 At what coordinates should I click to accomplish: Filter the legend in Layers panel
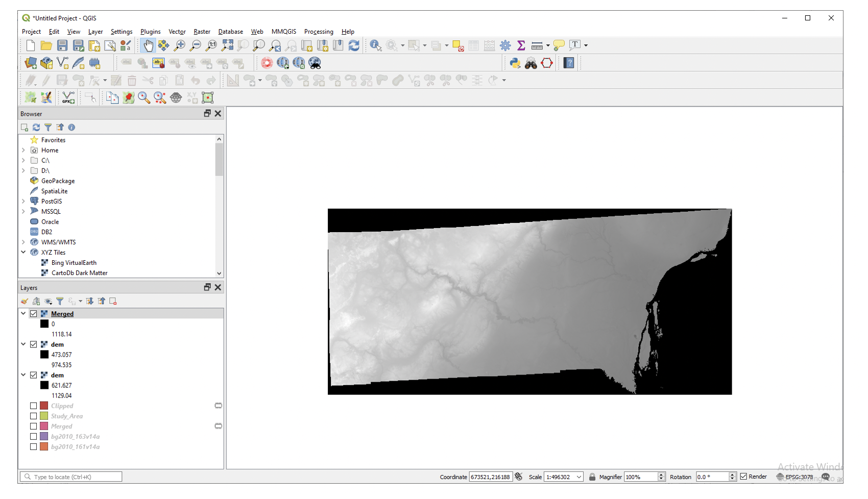pos(60,301)
